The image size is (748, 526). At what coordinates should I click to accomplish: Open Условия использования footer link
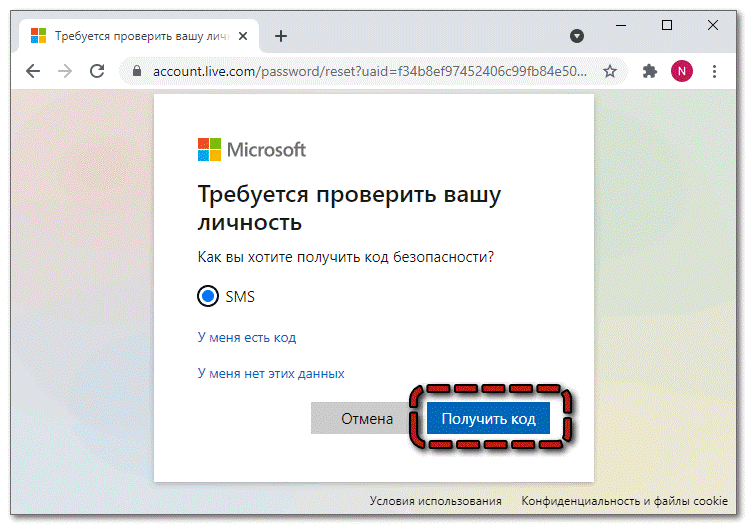tap(436, 501)
